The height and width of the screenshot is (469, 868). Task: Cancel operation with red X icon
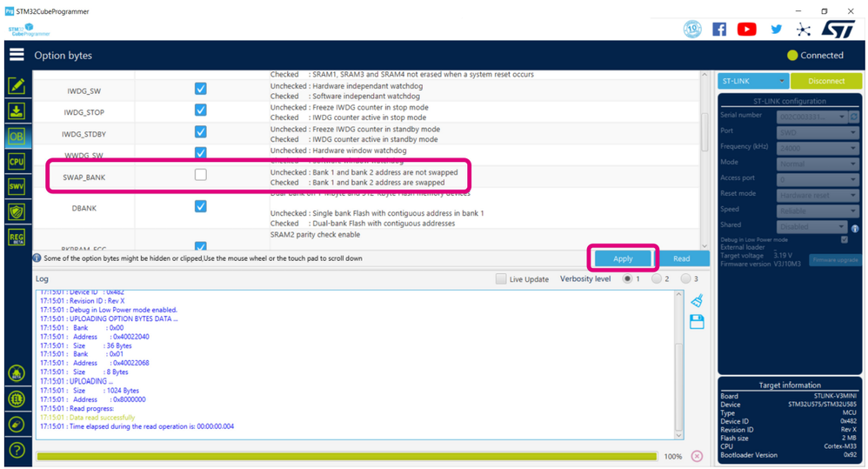697,456
